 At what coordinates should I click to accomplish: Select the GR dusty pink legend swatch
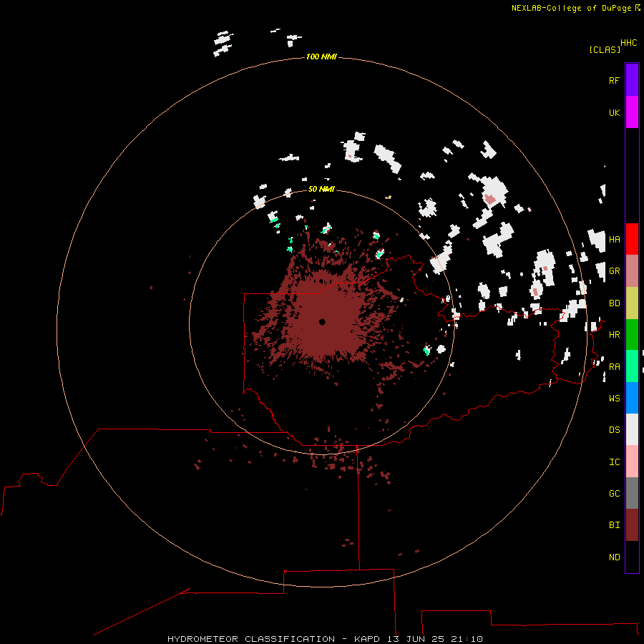point(632,271)
